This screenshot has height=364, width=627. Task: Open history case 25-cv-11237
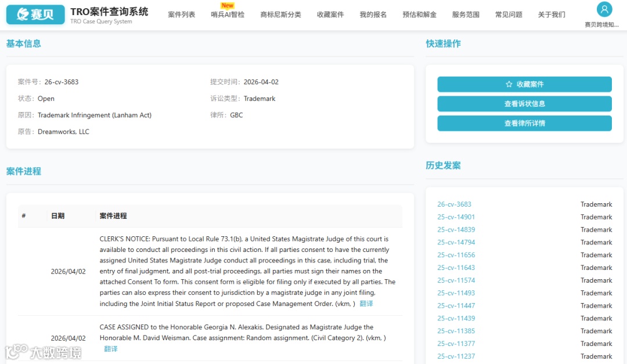pyautogui.click(x=456, y=356)
